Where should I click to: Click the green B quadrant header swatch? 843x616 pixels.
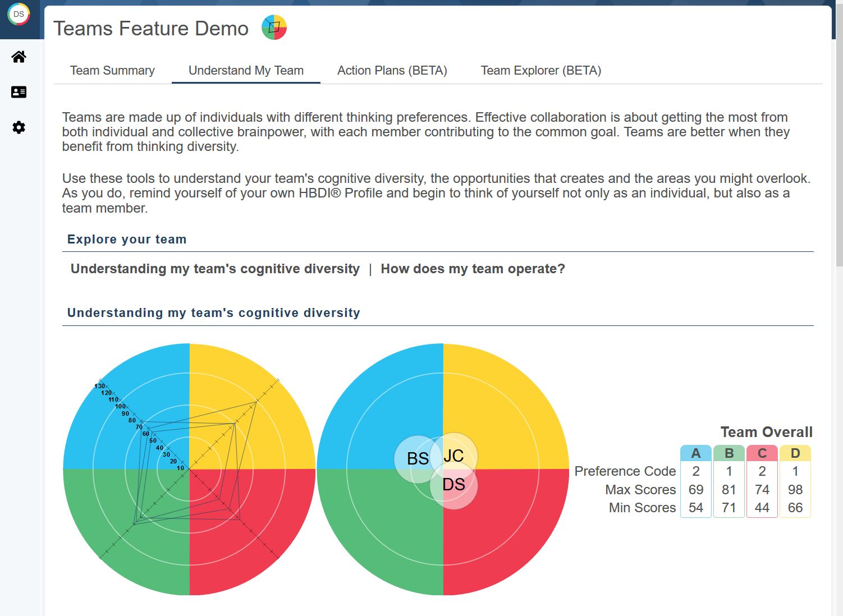coord(729,453)
